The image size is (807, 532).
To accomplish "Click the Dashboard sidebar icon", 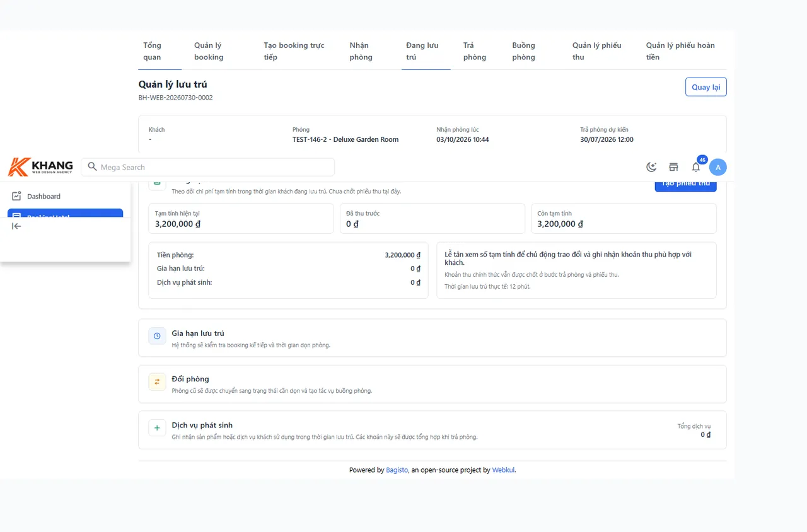I will (x=16, y=196).
